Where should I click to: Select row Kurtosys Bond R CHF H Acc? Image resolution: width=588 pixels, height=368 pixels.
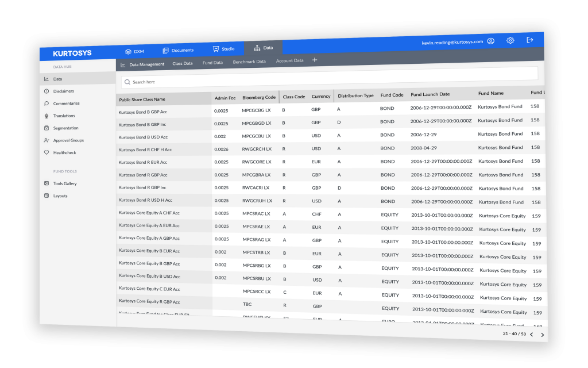[x=145, y=149]
